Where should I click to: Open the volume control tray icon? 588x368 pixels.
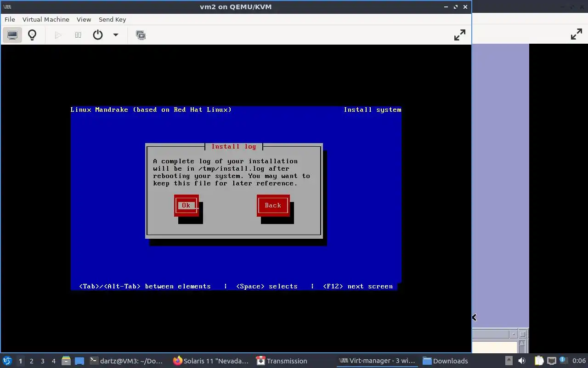click(522, 361)
